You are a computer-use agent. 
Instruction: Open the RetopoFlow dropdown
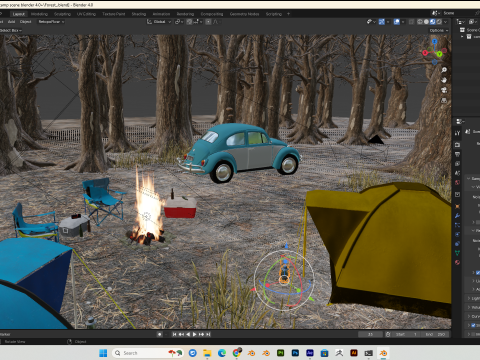tap(51, 22)
